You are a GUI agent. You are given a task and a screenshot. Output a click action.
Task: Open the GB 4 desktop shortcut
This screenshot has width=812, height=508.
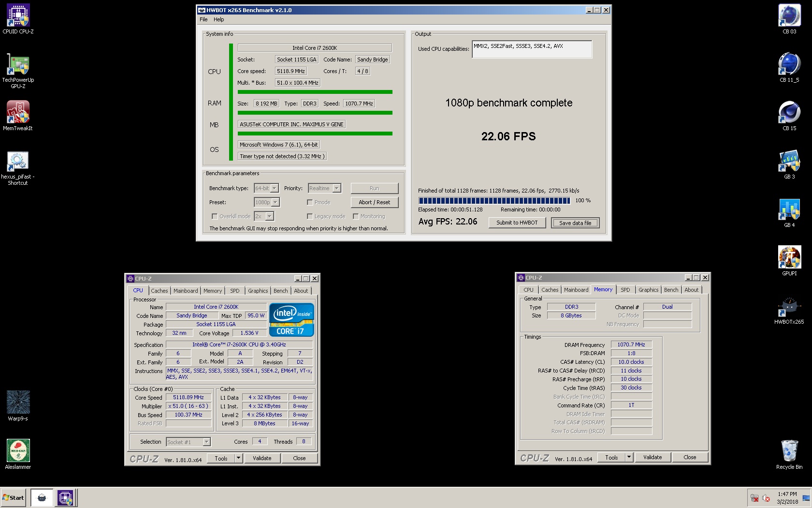[x=789, y=212]
